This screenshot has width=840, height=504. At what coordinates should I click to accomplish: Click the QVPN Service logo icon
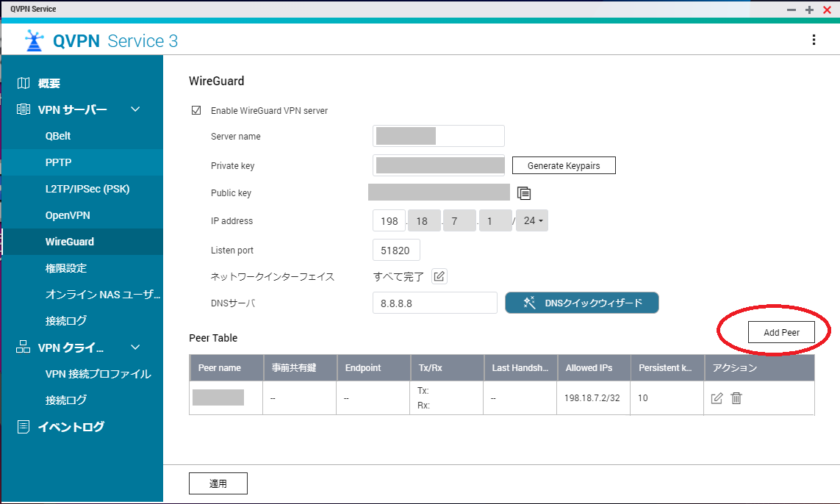(x=35, y=40)
